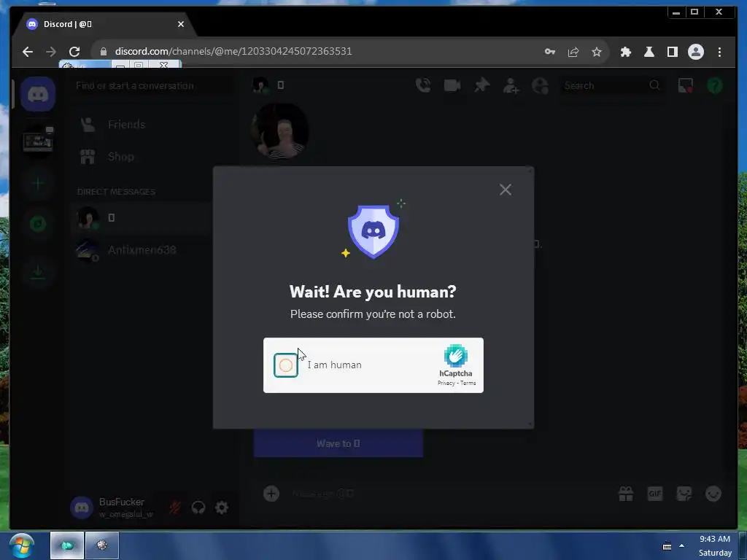This screenshot has height=560, width=747.
Task: Open Chrome extensions puzzle icon
Action: click(x=625, y=52)
